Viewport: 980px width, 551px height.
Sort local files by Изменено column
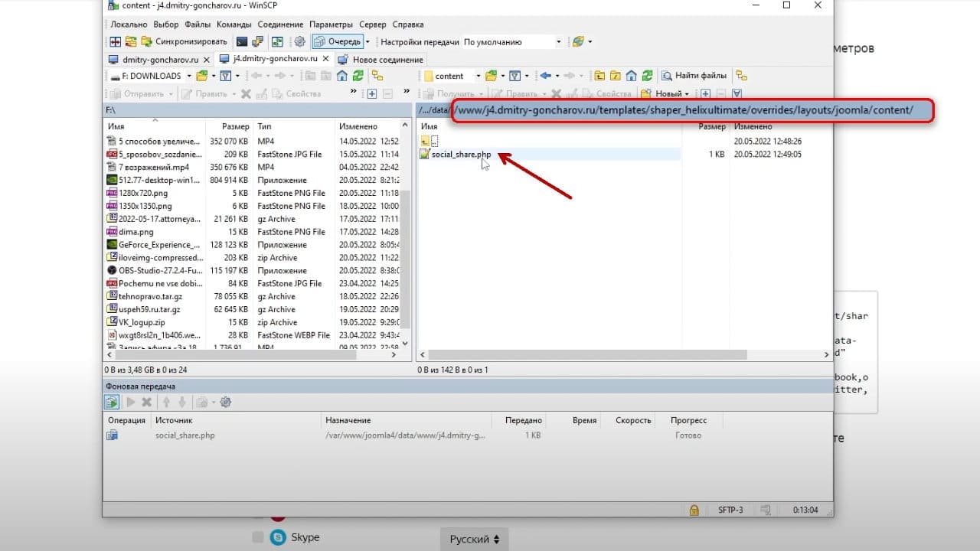[x=367, y=126]
